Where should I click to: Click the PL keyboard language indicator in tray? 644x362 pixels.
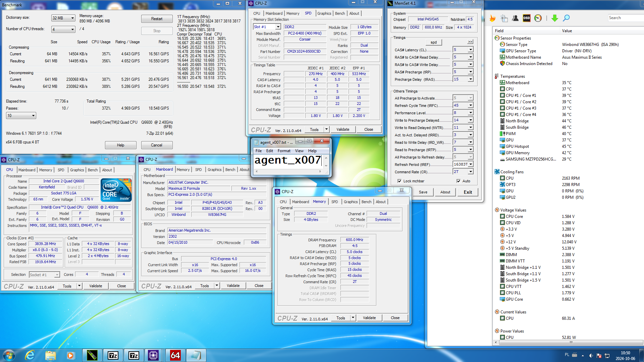(x=567, y=355)
